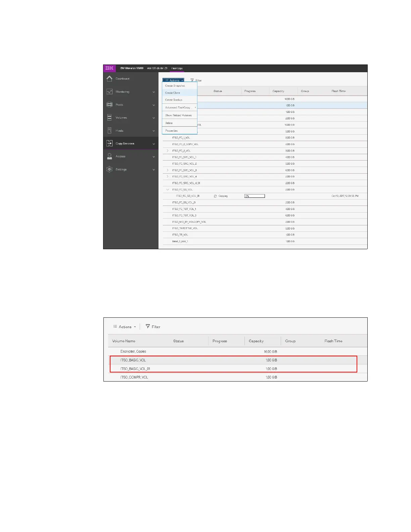Select Delete in the Actions menu
Viewport: 411px width, 532px height.
pos(180,123)
